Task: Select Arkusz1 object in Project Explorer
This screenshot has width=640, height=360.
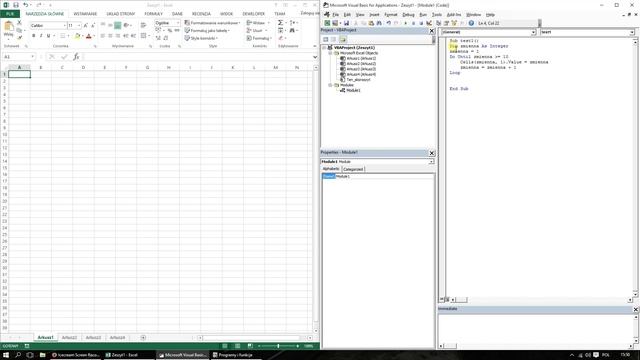Action: click(361, 58)
